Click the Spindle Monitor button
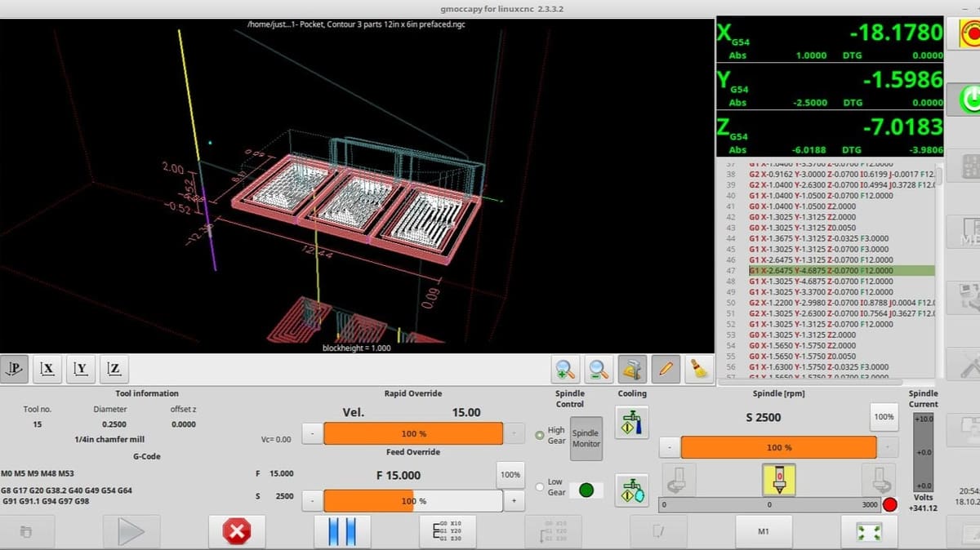980x550 pixels. pos(586,439)
